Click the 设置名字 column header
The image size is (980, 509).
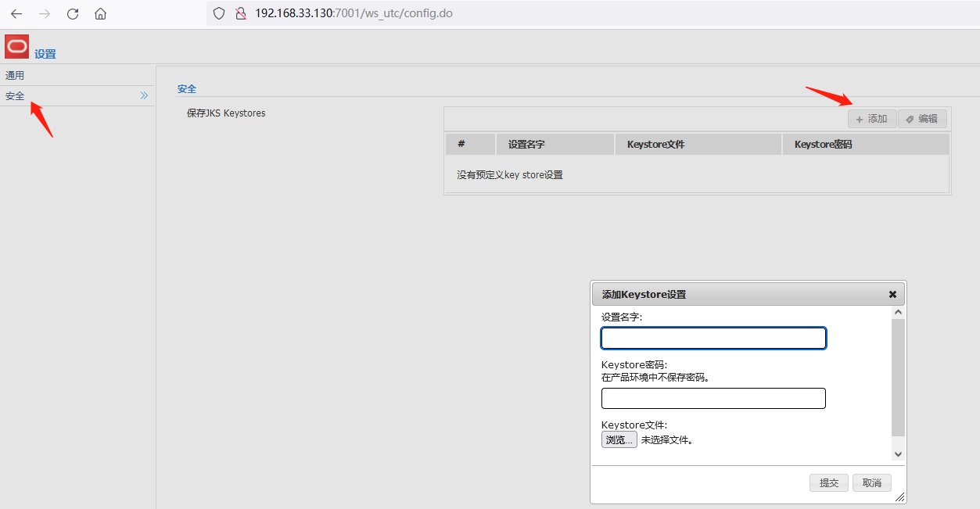pos(555,144)
